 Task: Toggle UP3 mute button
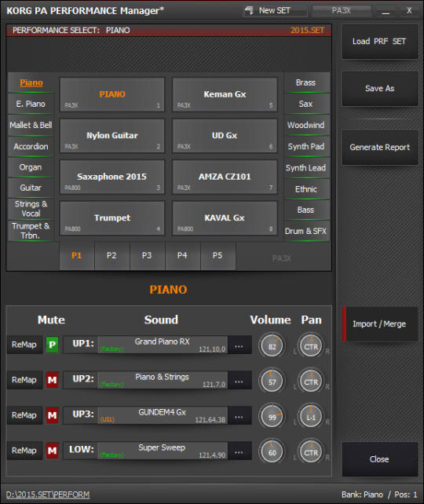(x=52, y=415)
